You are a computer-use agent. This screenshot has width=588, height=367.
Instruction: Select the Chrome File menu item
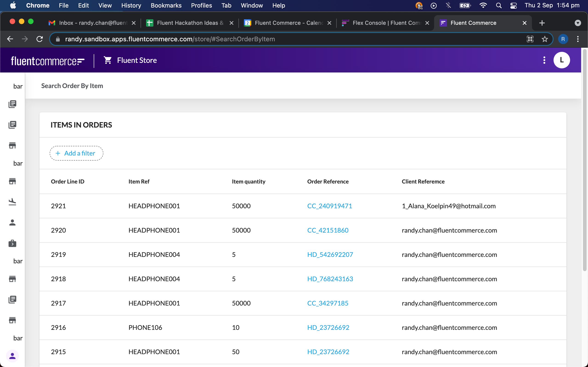coord(63,6)
